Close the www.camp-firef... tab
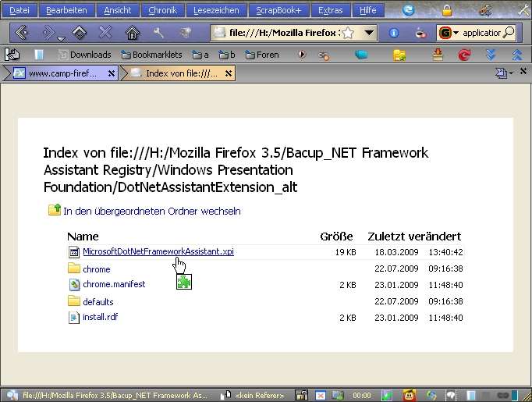 pos(111,73)
